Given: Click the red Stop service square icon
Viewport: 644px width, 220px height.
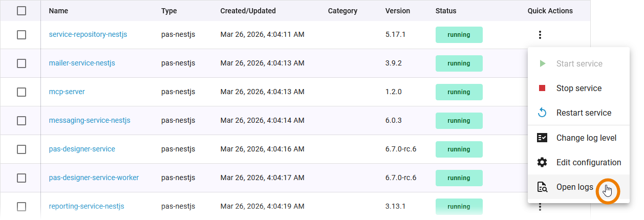Looking at the screenshot, I should [x=542, y=89].
